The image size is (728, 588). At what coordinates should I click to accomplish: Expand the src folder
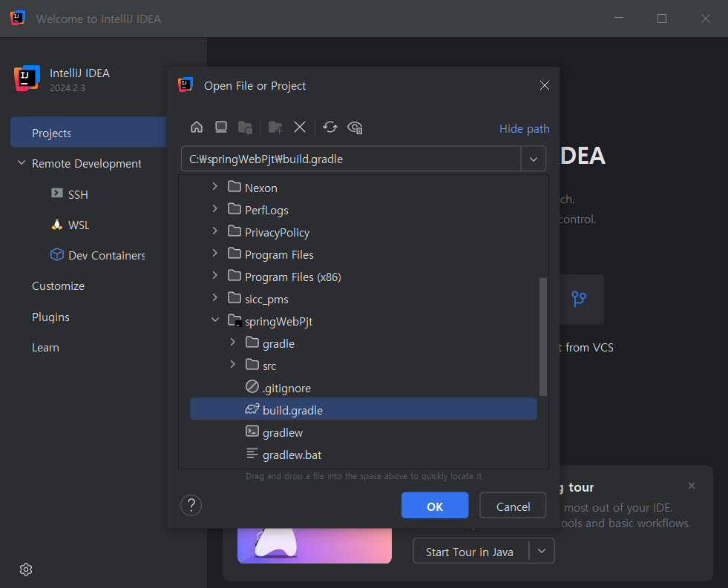click(x=232, y=365)
